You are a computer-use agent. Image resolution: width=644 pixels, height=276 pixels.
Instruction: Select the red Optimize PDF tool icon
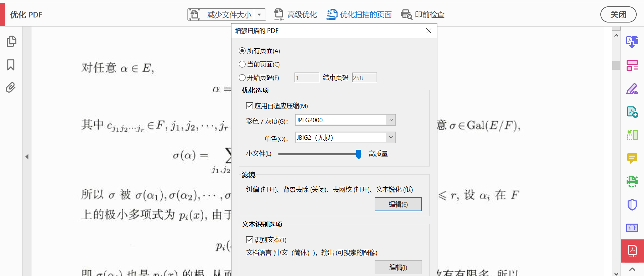click(632, 251)
